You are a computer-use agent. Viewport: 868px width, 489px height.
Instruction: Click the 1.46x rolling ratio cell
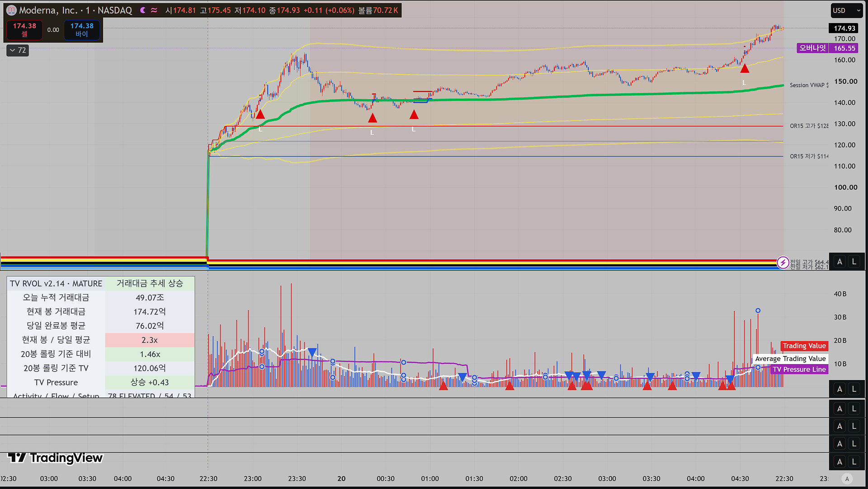(x=150, y=354)
